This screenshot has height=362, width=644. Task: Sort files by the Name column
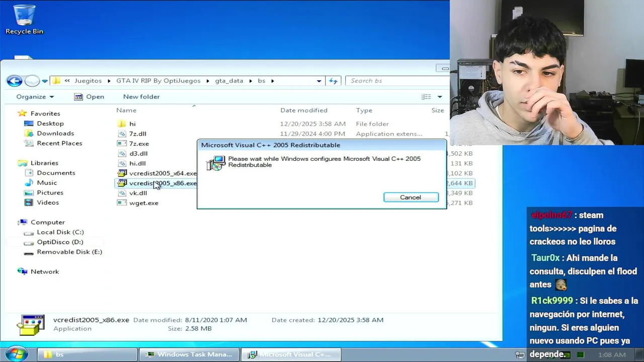[126, 110]
